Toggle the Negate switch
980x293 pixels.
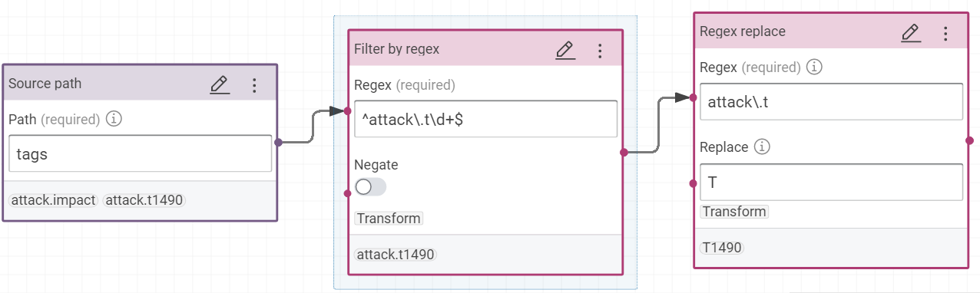370,187
